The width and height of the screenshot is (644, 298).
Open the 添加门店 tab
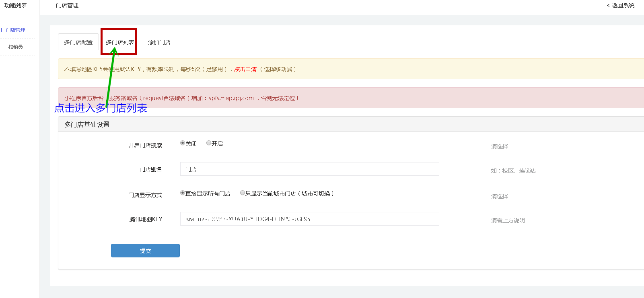tap(159, 42)
